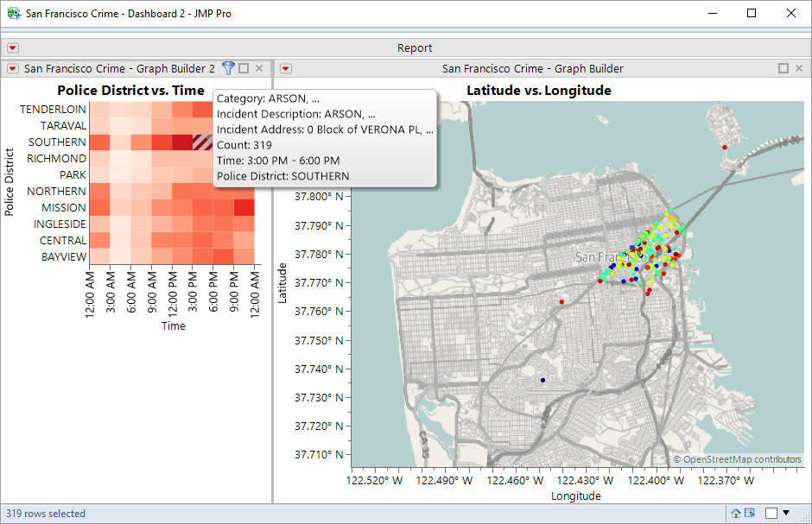
Task: Click the OpenStreetMap contributors attribution link
Action: pos(739,459)
